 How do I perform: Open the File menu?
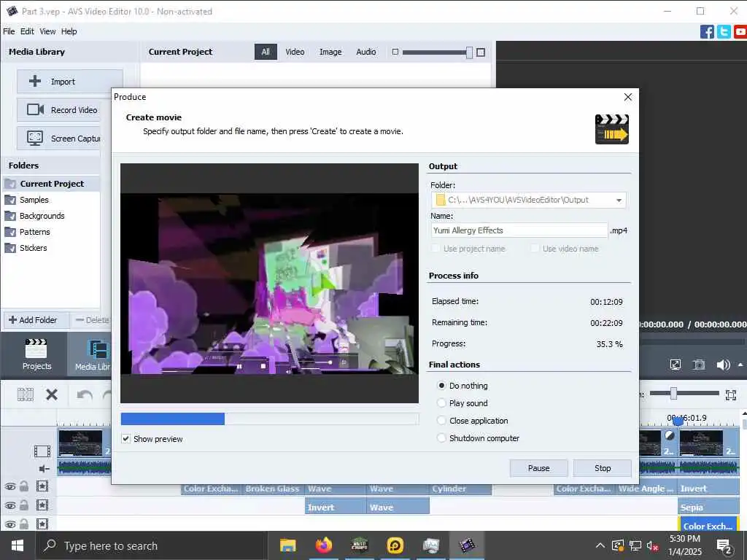9,31
